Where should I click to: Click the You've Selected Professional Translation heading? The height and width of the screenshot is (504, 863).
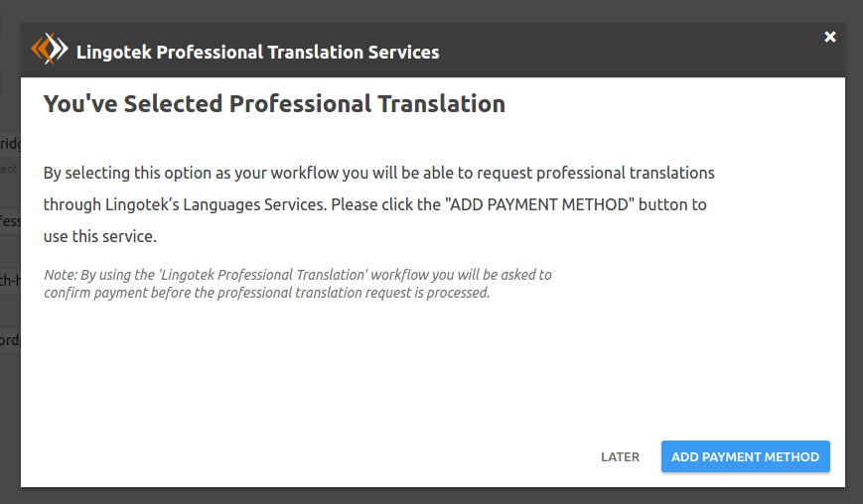point(274,103)
